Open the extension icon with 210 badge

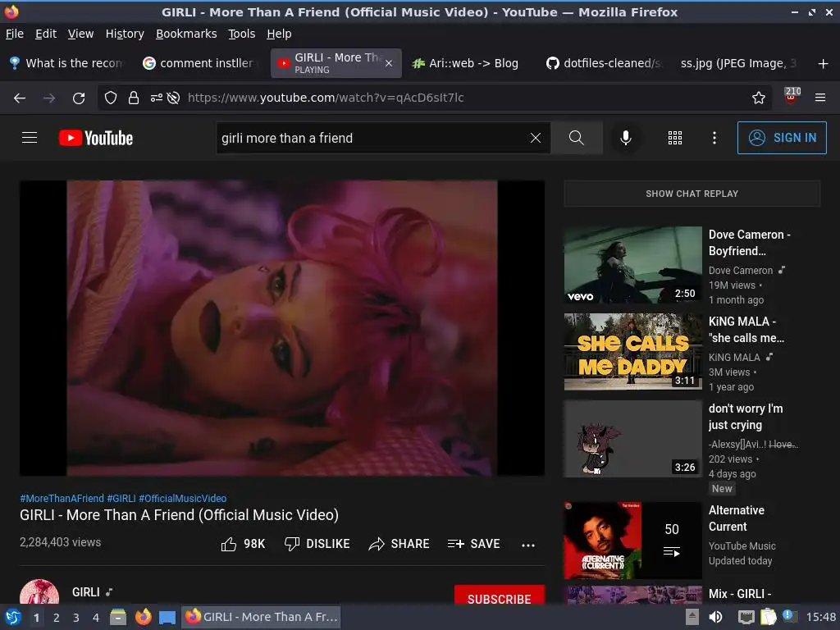[x=792, y=95]
